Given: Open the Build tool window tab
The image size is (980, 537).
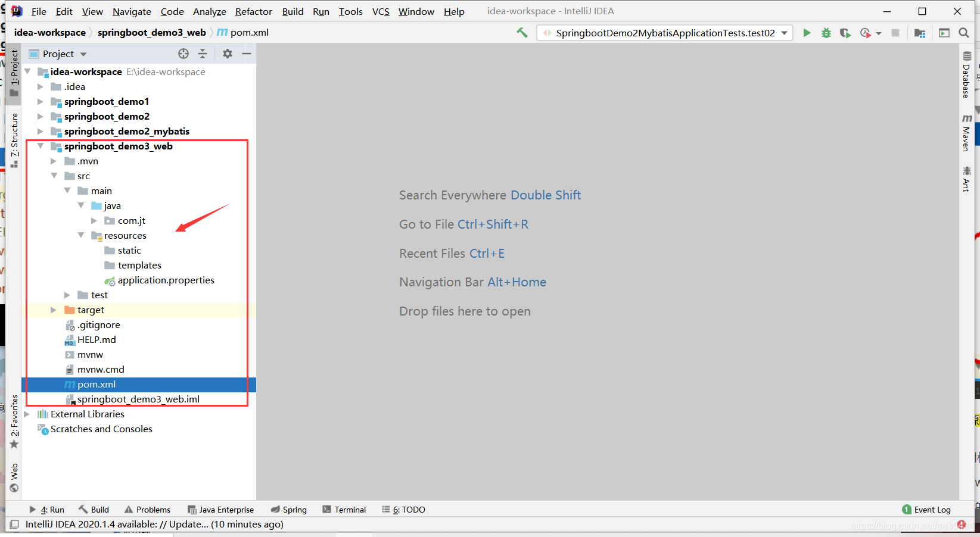Looking at the screenshot, I should pos(94,510).
